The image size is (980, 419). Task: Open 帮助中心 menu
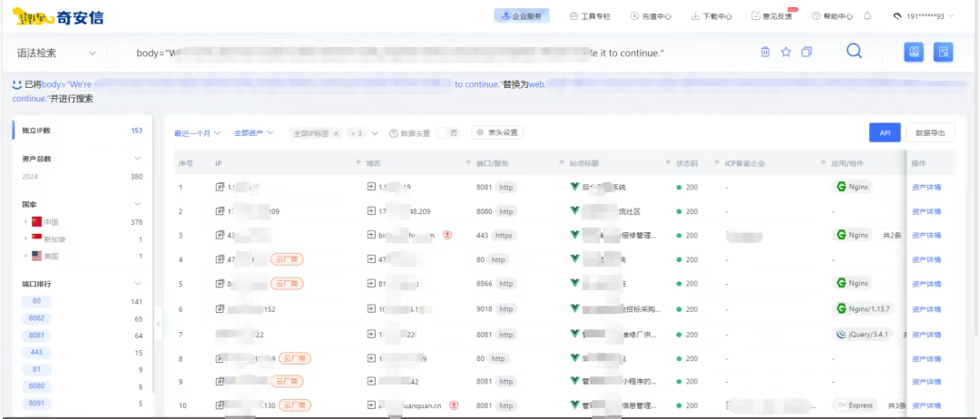pyautogui.click(x=832, y=16)
